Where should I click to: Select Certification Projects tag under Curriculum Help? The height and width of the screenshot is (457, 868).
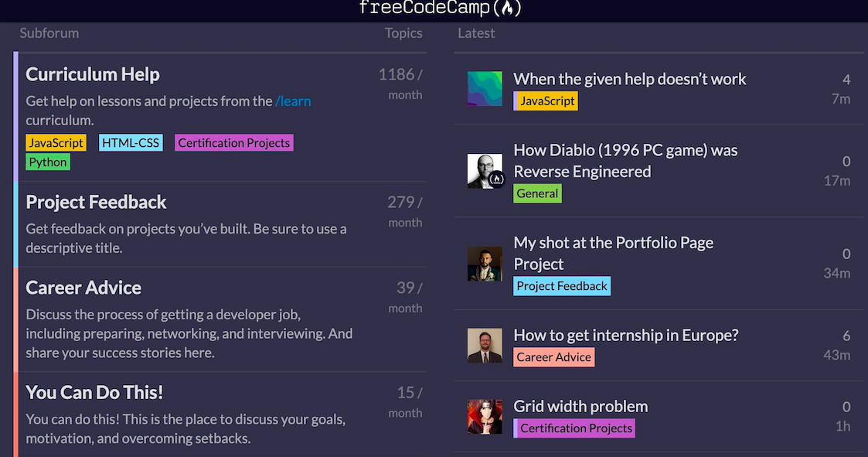(233, 143)
